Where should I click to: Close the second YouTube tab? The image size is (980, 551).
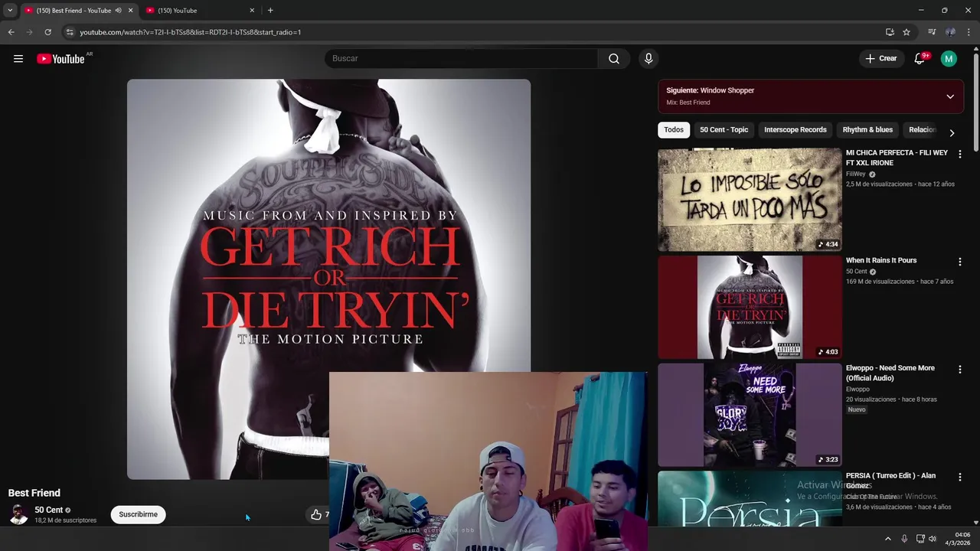click(252, 11)
